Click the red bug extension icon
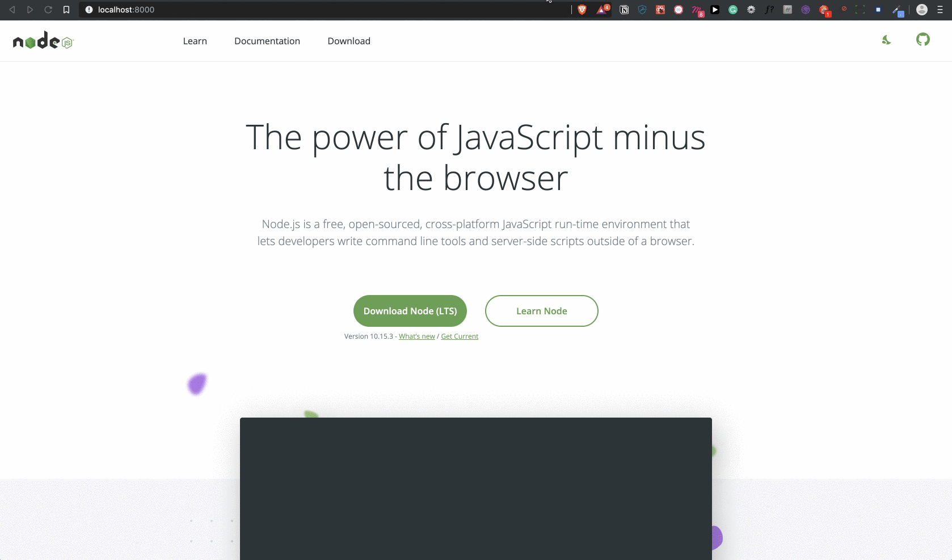The height and width of the screenshot is (560, 952). click(660, 10)
